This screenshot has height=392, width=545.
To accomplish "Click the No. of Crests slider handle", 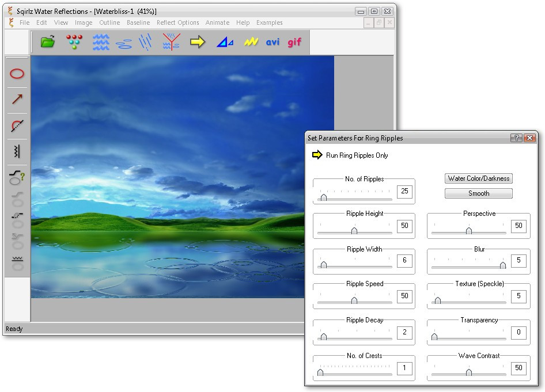I will [x=320, y=372].
